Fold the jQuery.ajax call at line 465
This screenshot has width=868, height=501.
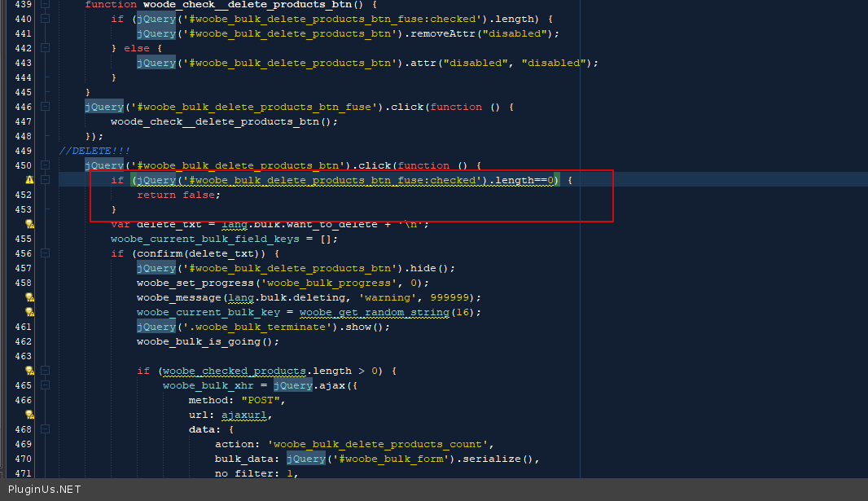click(46, 385)
